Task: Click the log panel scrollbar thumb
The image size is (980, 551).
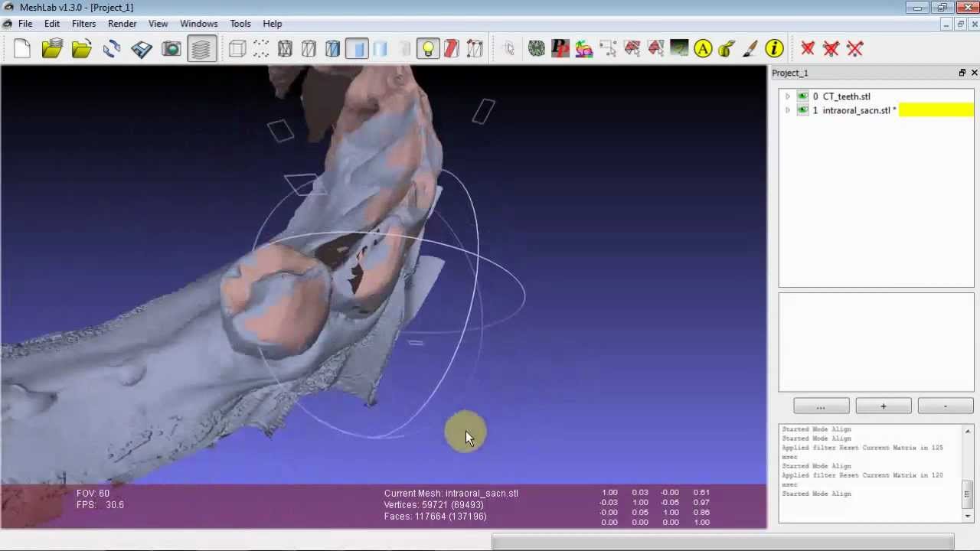Action: (x=968, y=494)
